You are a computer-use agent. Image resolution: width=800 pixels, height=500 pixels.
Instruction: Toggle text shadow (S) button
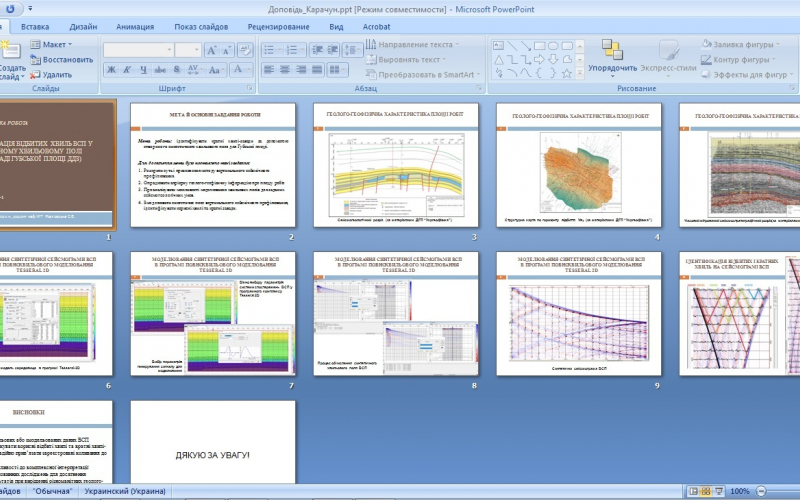click(177, 70)
